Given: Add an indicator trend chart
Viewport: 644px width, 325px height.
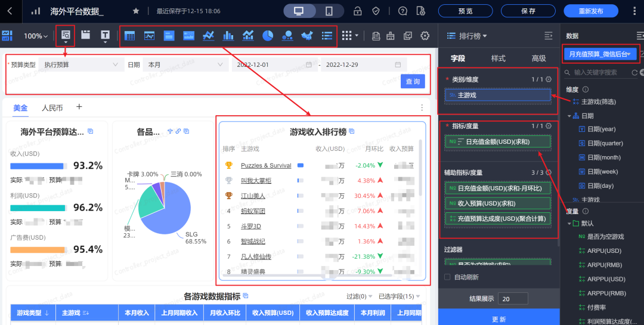Looking at the screenshot, I should pyautogui.click(x=149, y=36).
